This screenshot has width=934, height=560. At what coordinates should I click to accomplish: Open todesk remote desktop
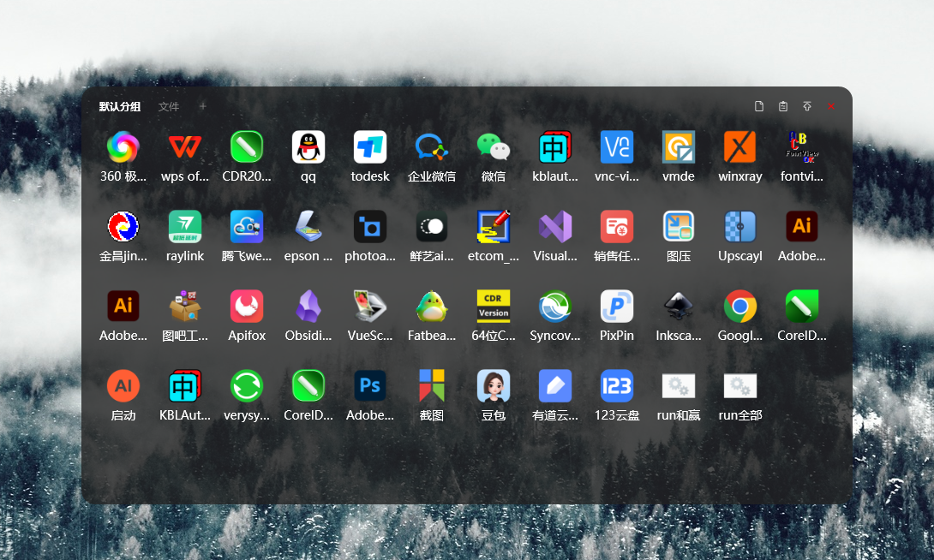click(370, 147)
